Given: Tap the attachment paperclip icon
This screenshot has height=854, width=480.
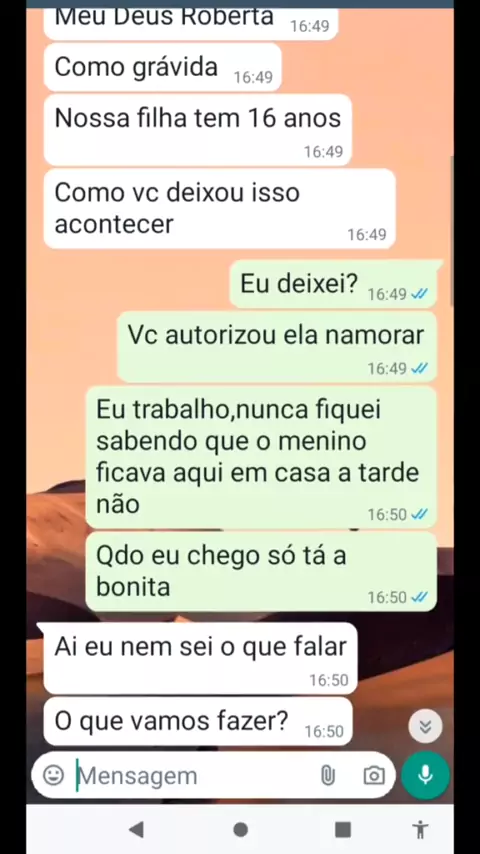Looking at the screenshot, I should point(327,775).
